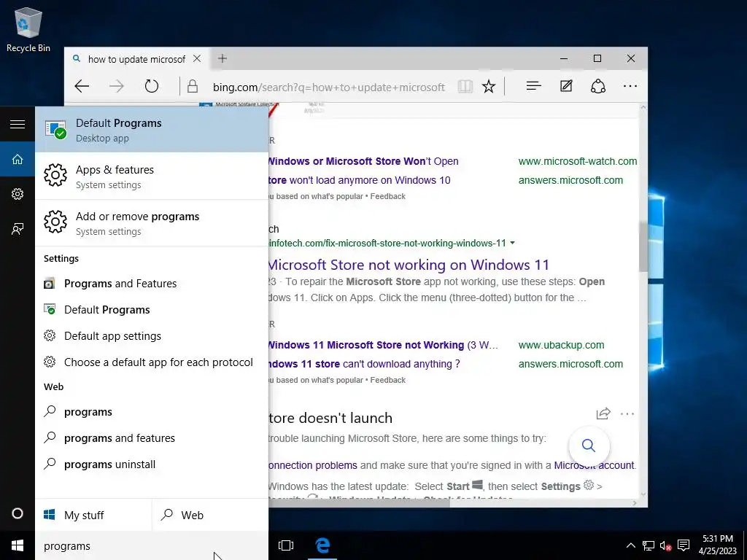Open settings gear in search sidebar
The width and height of the screenshot is (747, 560).
point(18,194)
